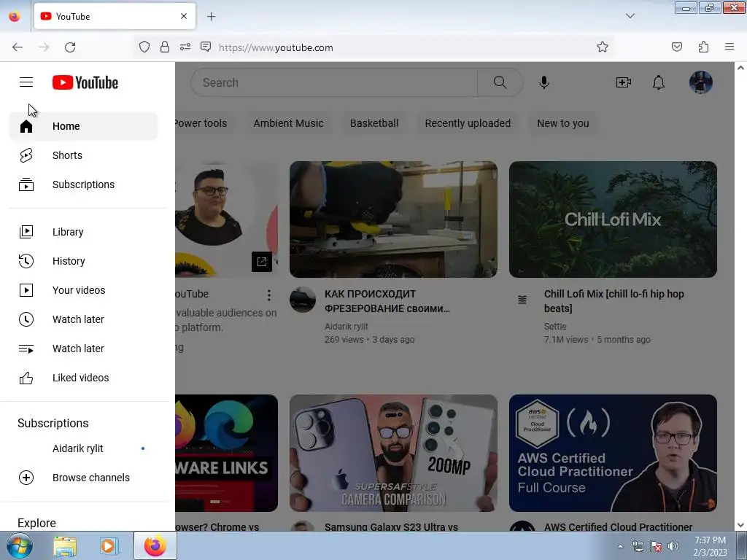Click the external link icon on the ad
747x560 pixels.
coord(262,262)
